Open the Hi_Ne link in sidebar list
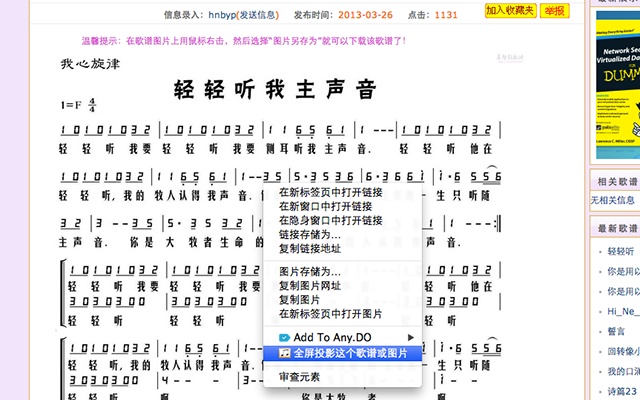Image resolution: width=640 pixels, height=400 pixels. pos(623,311)
